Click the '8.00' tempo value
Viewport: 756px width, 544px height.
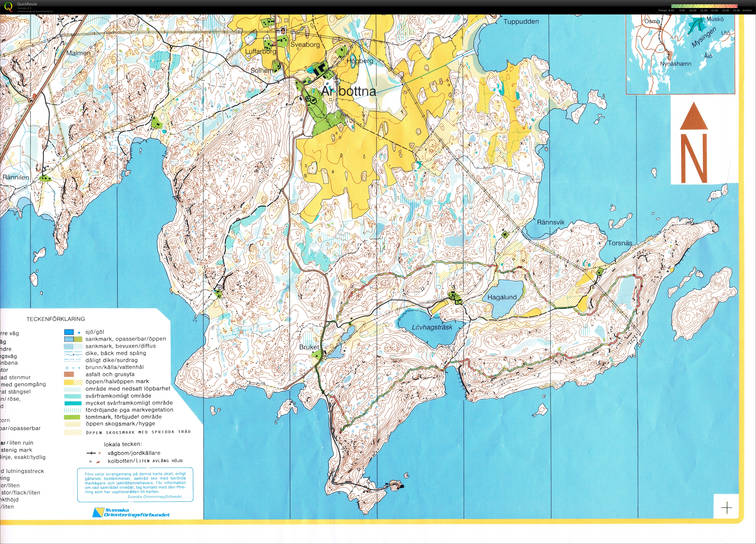[x=671, y=10]
